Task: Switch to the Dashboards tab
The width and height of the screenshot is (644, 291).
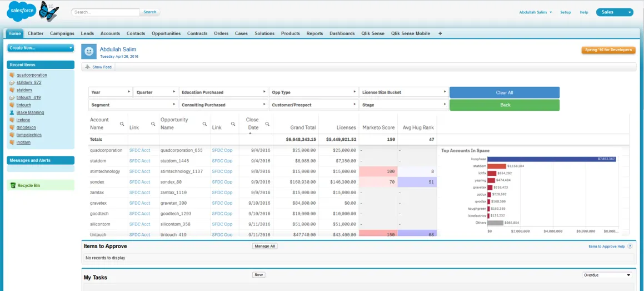Action: (x=342, y=33)
